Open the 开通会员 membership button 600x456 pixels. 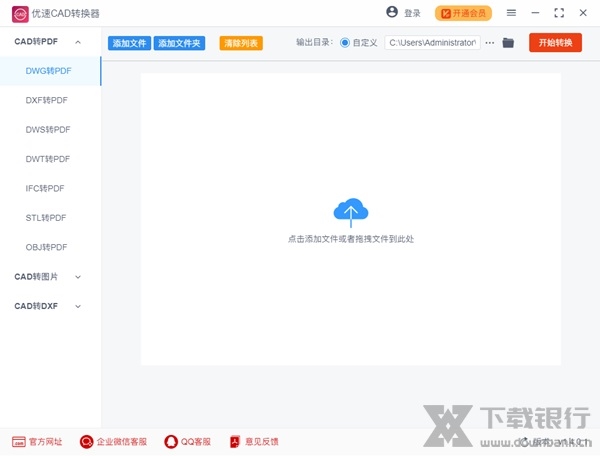point(463,13)
